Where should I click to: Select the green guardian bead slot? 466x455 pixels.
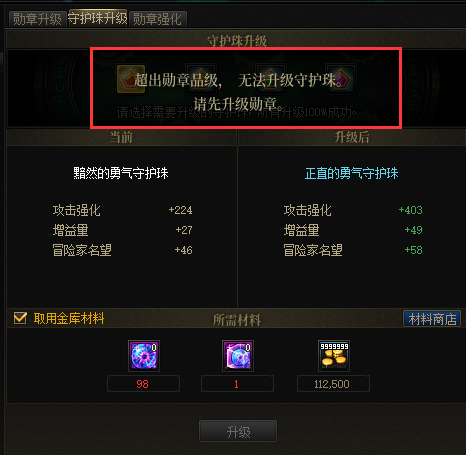pos(271,79)
